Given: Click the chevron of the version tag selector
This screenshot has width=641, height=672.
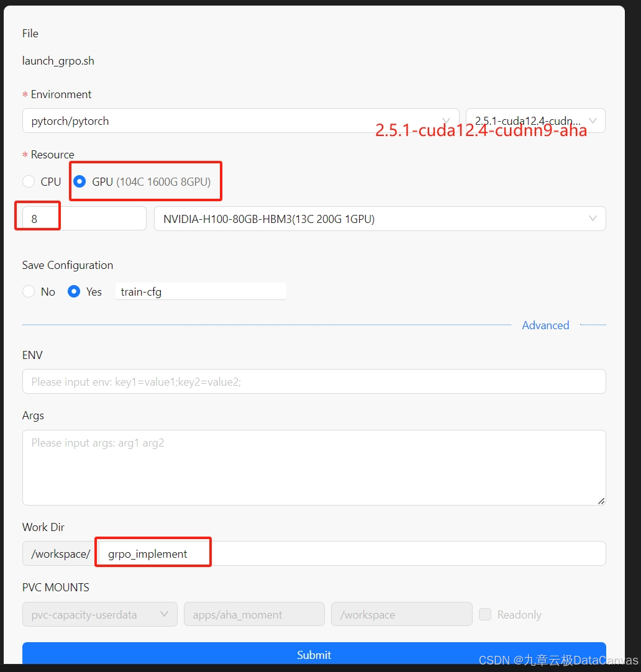Looking at the screenshot, I should (593, 121).
